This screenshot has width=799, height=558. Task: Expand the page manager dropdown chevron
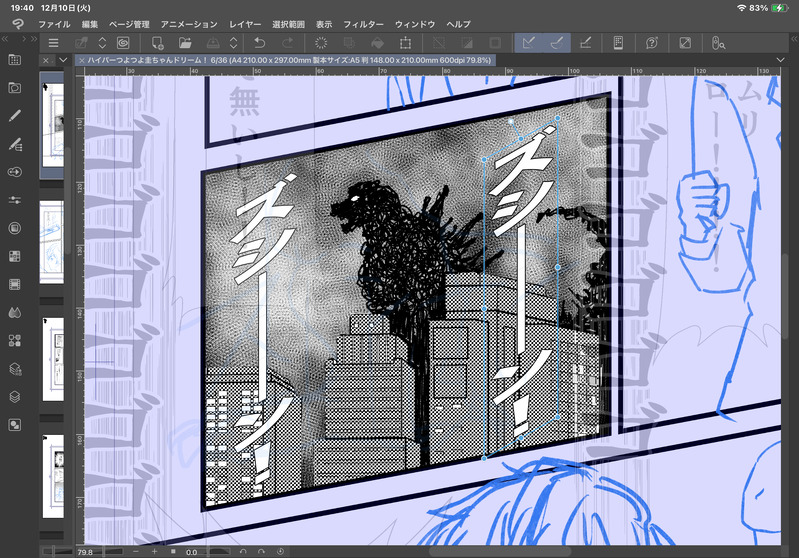[x=63, y=60]
